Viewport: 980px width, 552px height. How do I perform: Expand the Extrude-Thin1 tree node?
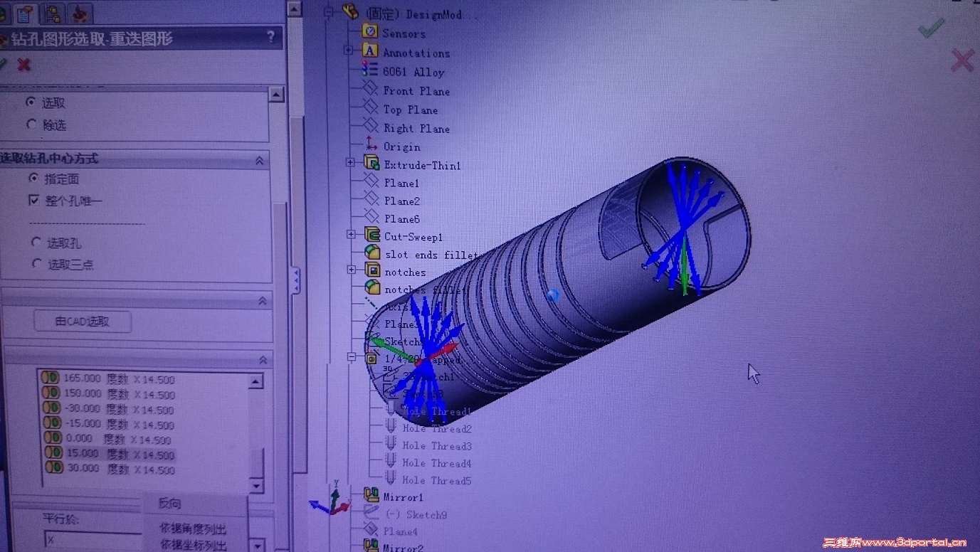click(x=350, y=162)
